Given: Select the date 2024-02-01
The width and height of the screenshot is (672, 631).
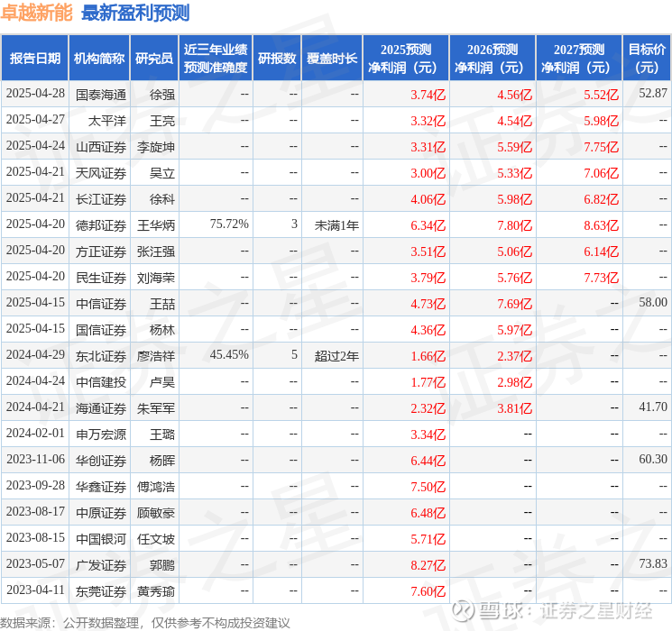Looking at the screenshot, I should 35,433.
